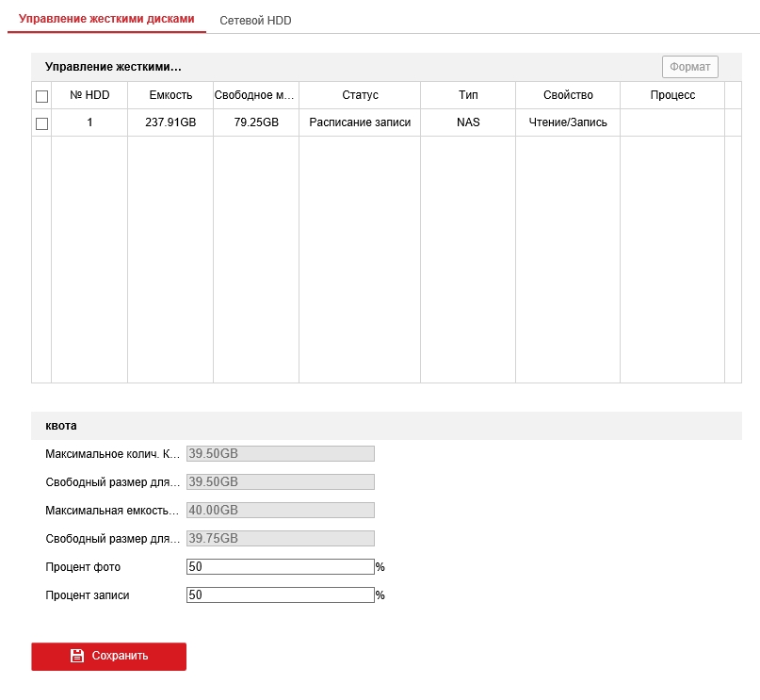
Task: Click the Максимальная емкость 40.00GB field
Action: [281, 510]
